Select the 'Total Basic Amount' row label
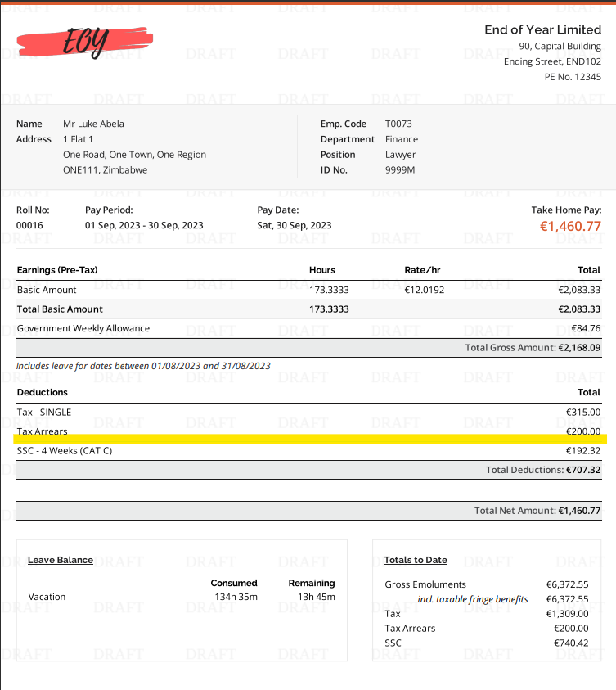 pyautogui.click(x=60, y=309)
